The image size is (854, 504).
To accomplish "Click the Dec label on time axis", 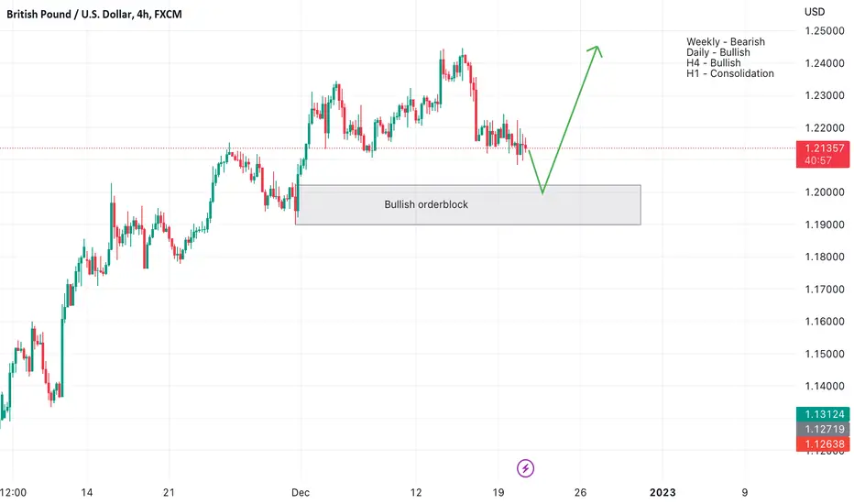I will 301,493.
